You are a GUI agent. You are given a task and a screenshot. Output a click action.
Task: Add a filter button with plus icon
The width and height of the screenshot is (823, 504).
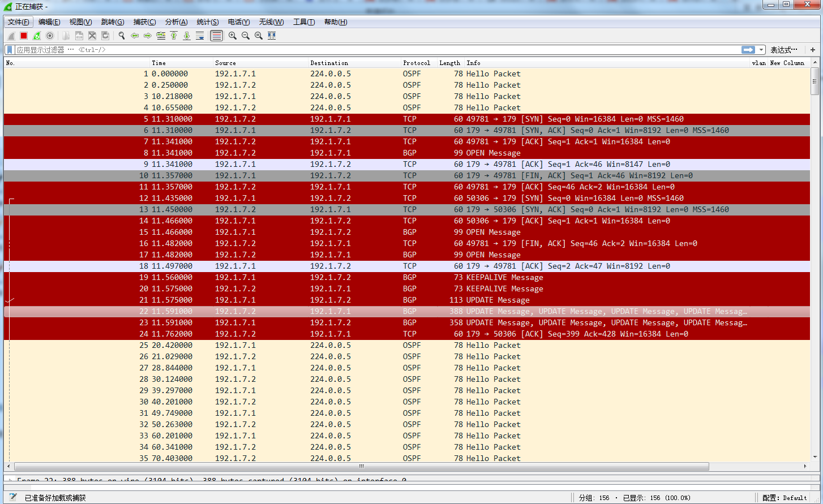coord(813,50)
